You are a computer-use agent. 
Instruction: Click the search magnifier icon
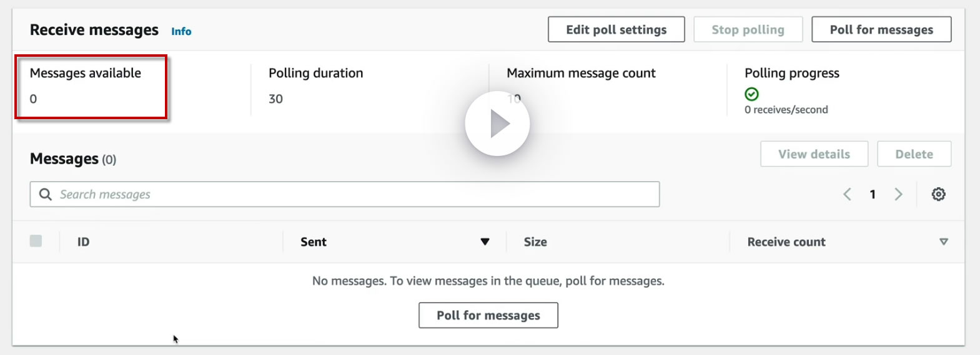(x=46, y=194)
